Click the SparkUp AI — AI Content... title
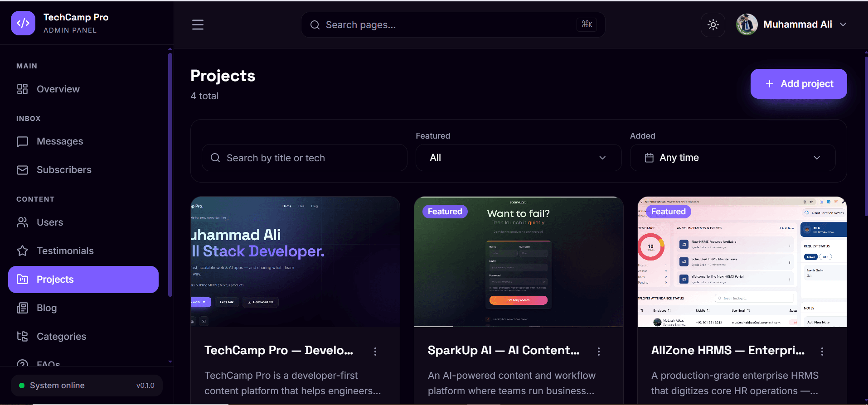The height and width of the screenshot is (405, 868). pyautogui.click(x=504, y=350)
